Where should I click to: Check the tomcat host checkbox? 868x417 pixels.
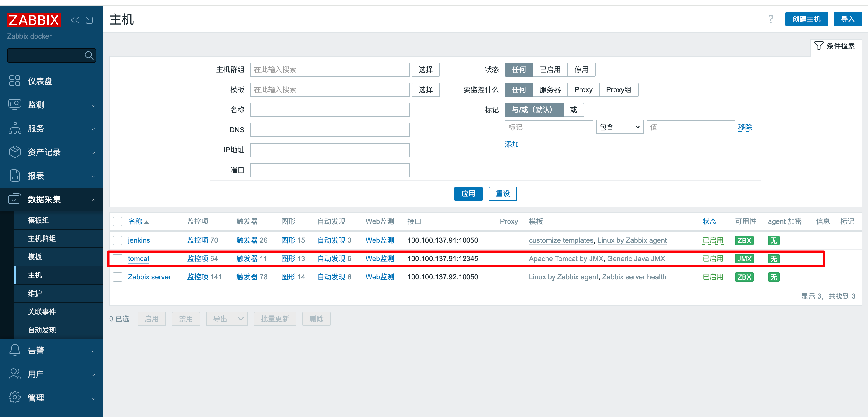tap(117, 259)
